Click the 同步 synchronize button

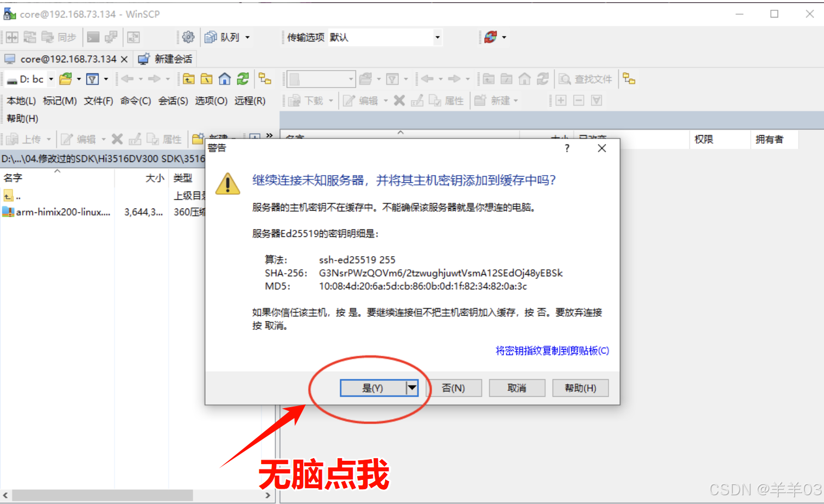coord(59,37)
